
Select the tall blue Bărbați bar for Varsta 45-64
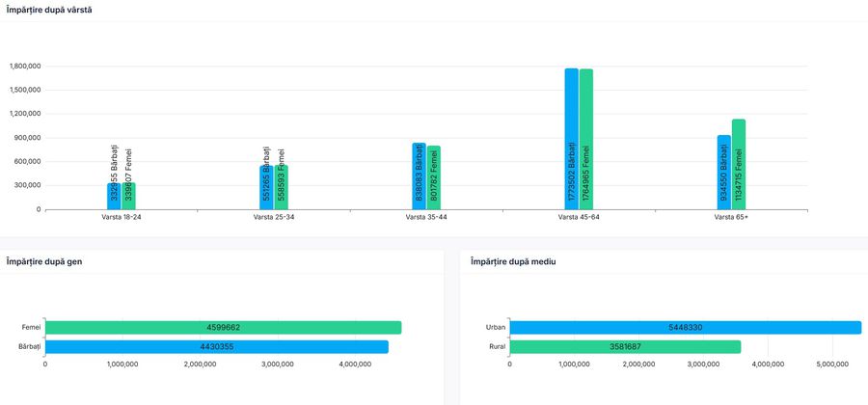click(x=571, y=139)
